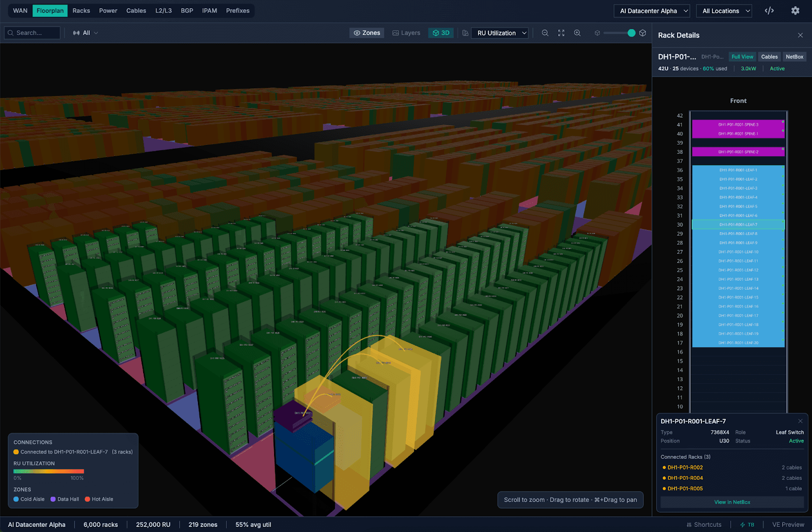Toggle 3D view mode off
812x532 pixels.
click(441, 32)
